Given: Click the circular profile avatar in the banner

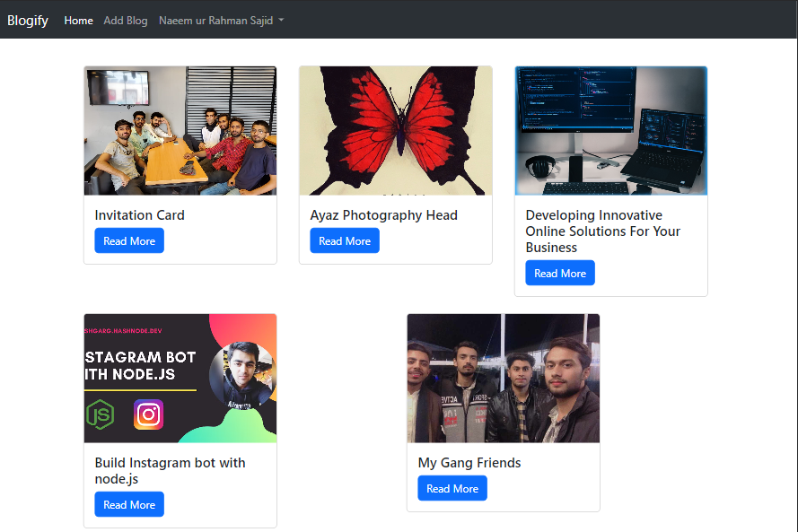Looking at the screenshot, I should tap(240, 374).
